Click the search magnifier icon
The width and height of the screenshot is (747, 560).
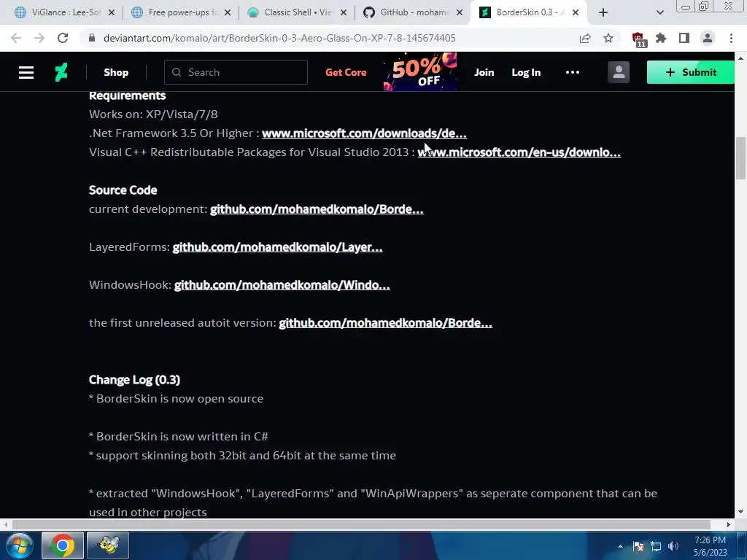(177, 72)
